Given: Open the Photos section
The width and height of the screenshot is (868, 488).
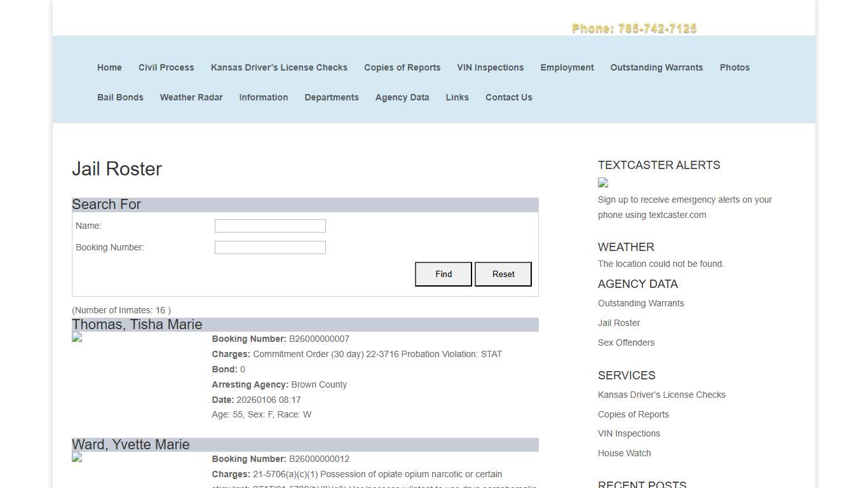Looking at the screenshot, I should 735,67.
